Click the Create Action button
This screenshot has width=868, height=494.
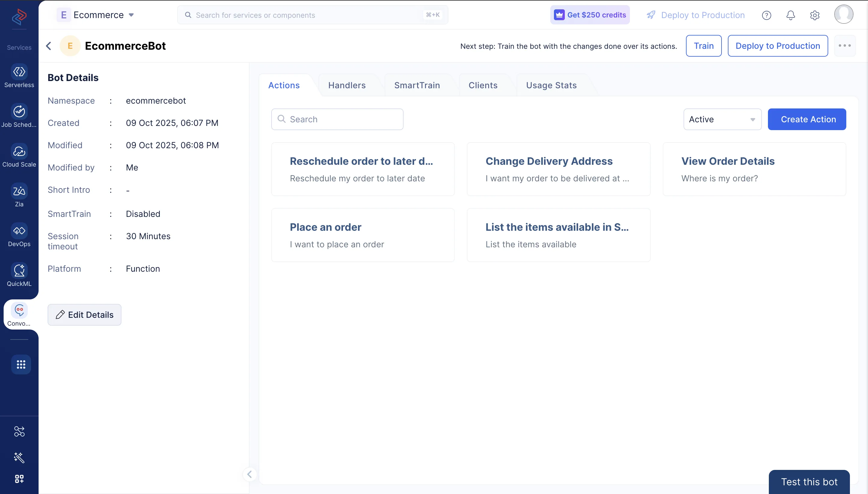coord(807,119)
